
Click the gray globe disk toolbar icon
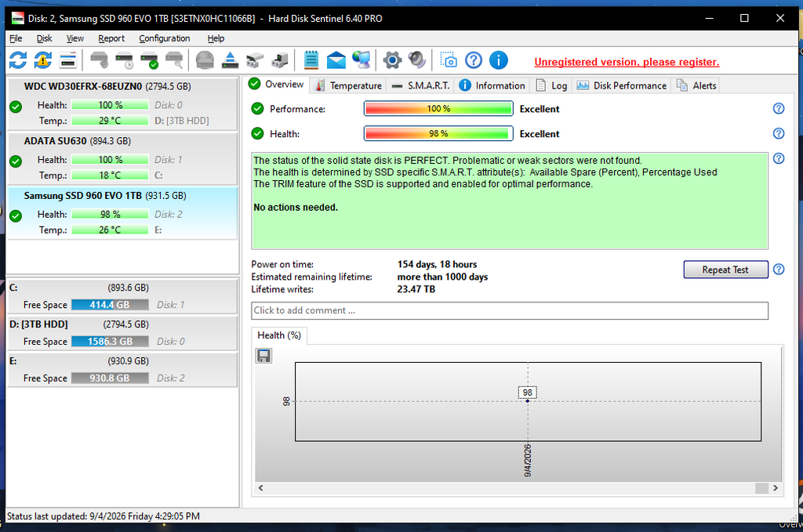(205, 60)
